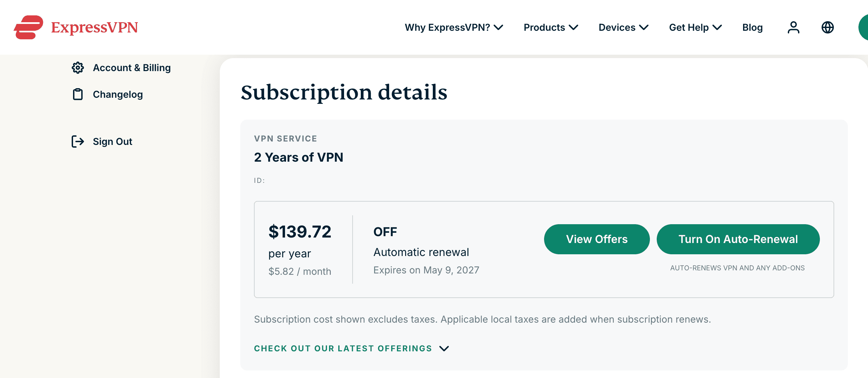Click the 2 Years of VPN heading
This screenshot has width=868, height=378.
click(298, 157)
